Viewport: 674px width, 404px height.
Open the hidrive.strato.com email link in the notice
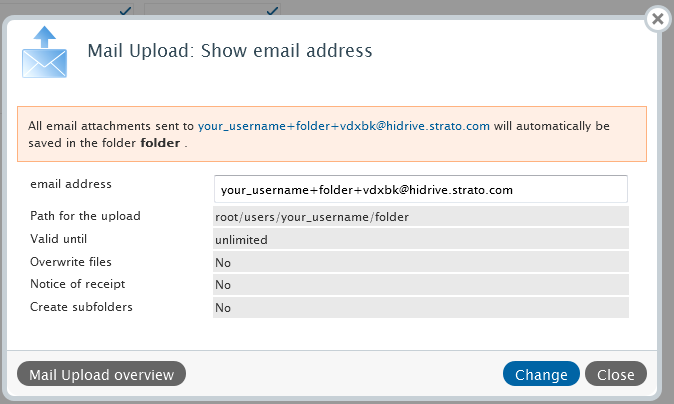coord(343,127)
